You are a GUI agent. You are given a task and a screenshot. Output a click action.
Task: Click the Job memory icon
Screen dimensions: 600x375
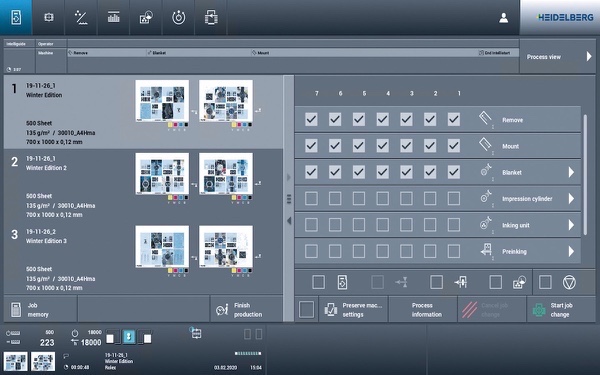(16, 310)
